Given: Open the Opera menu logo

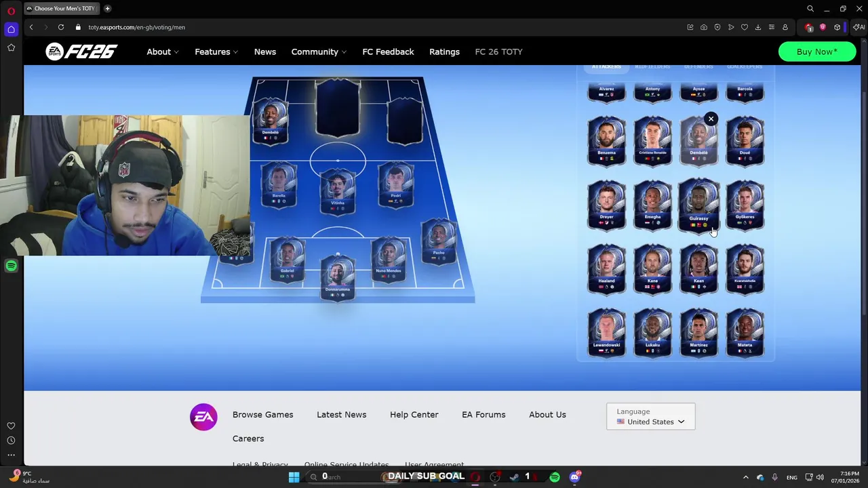Looking at the screenshot, I should (11, 12).
